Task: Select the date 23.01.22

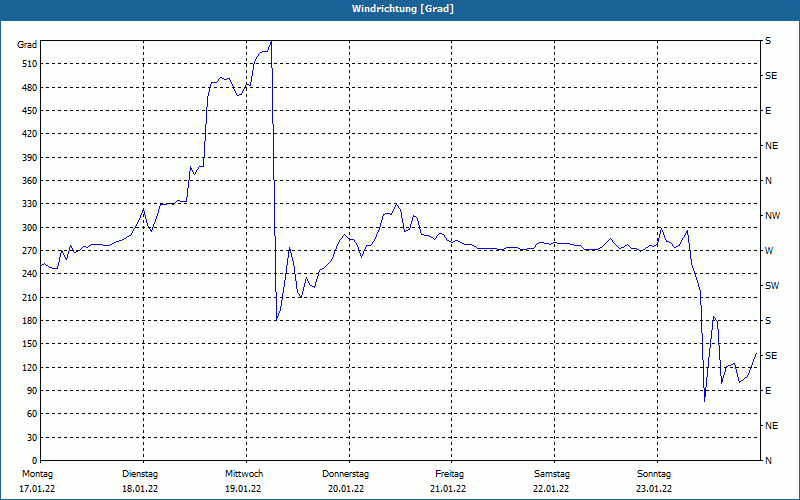Action: pyautogui.click(x=654, y=489)
